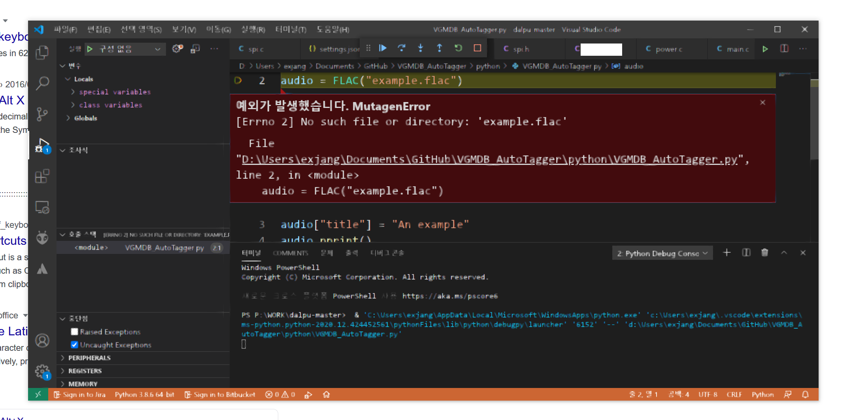
Task: Close the MutagenError exception popup
Action: point(763,102)
